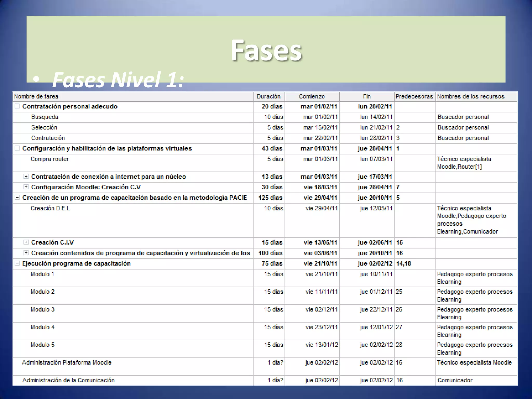Click start date vie 03/06/11
Image resolution: width=532 pixels, height=399 pixels.
coord(312,253)
